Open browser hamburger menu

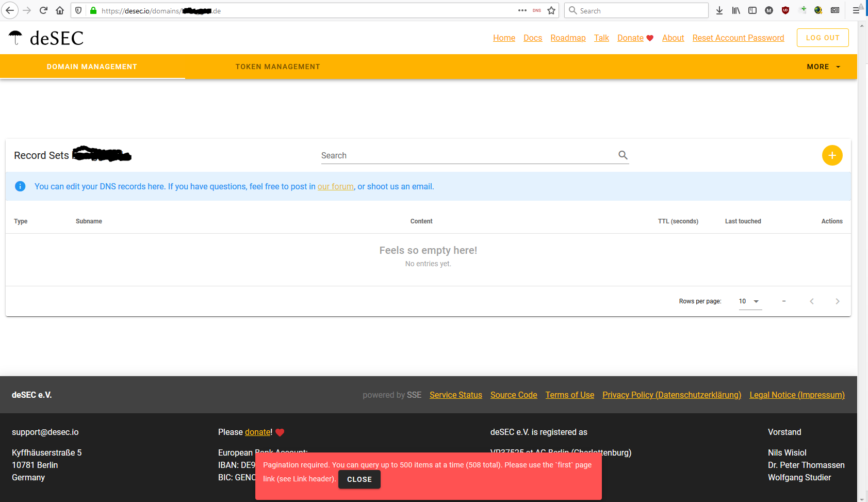click(856, 10)
